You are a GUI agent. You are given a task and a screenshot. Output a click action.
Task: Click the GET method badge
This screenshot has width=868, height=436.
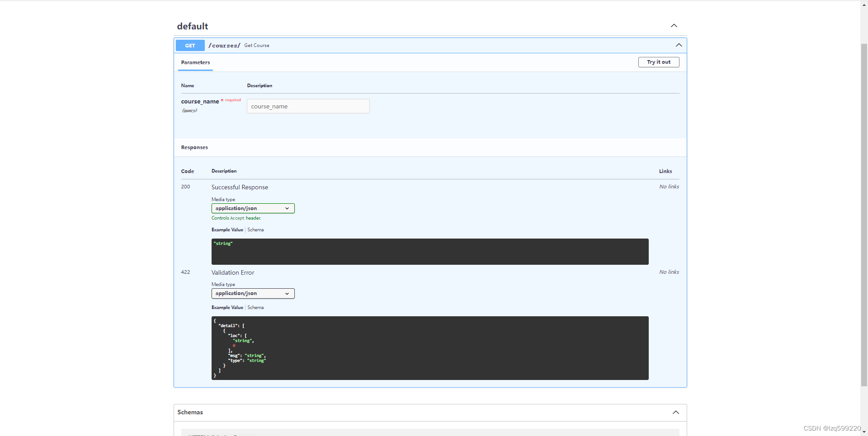coord(190,46)
